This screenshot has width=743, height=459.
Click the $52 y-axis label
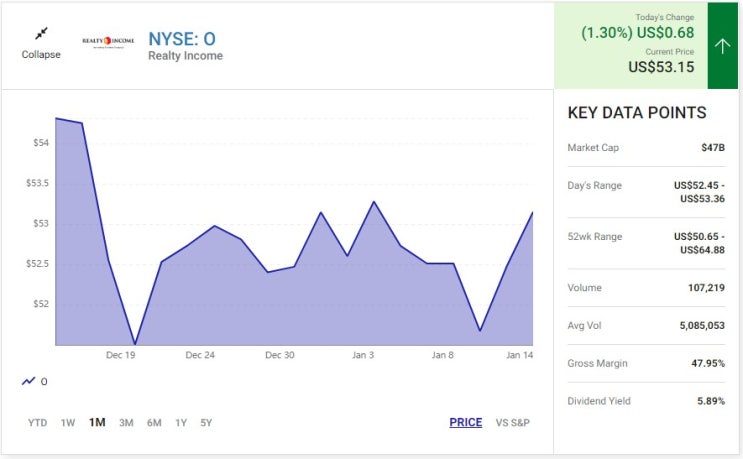point(41,304)
